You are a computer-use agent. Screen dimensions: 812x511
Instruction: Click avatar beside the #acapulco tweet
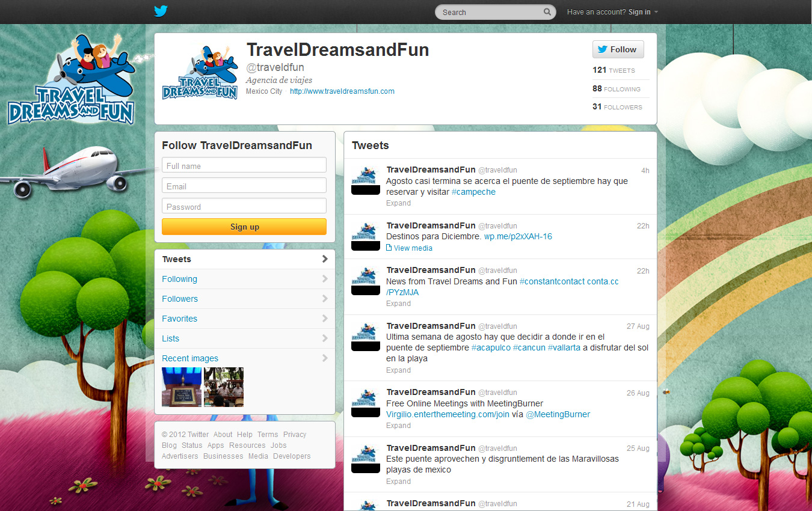366,337
